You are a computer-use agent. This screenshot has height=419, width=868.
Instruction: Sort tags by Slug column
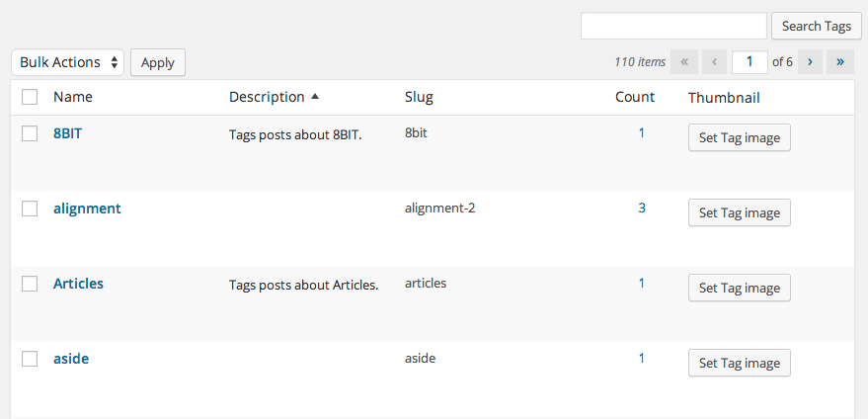pyautogui.click(x=419, y=97)
